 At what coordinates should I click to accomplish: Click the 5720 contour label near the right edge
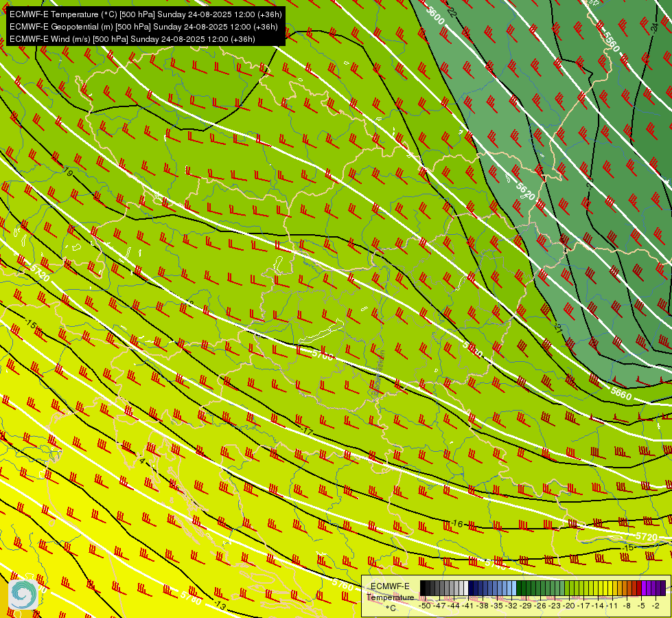click(647, 536)
